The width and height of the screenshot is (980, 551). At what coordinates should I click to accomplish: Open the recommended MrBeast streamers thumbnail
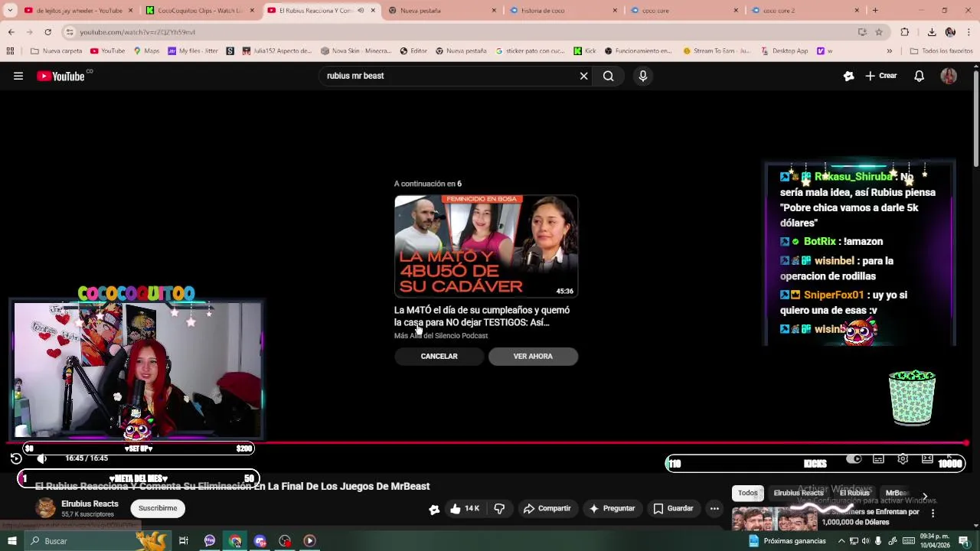(775, 519)
